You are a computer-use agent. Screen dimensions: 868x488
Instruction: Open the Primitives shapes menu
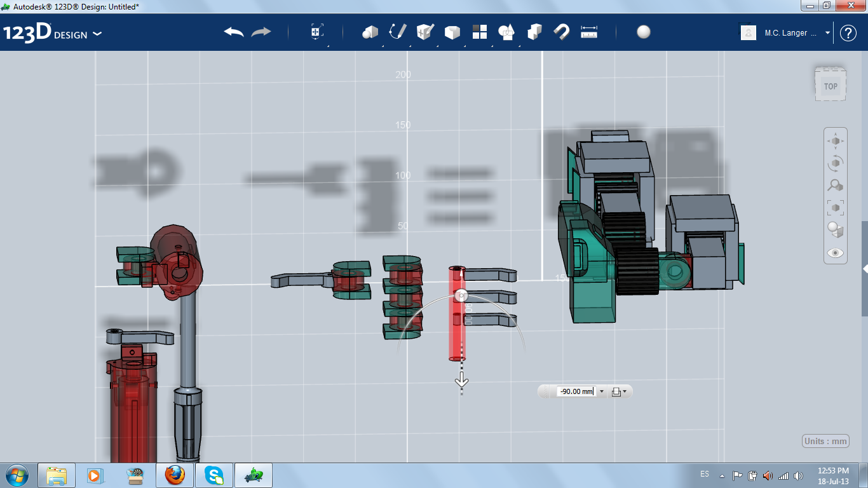tap(370, 32)
